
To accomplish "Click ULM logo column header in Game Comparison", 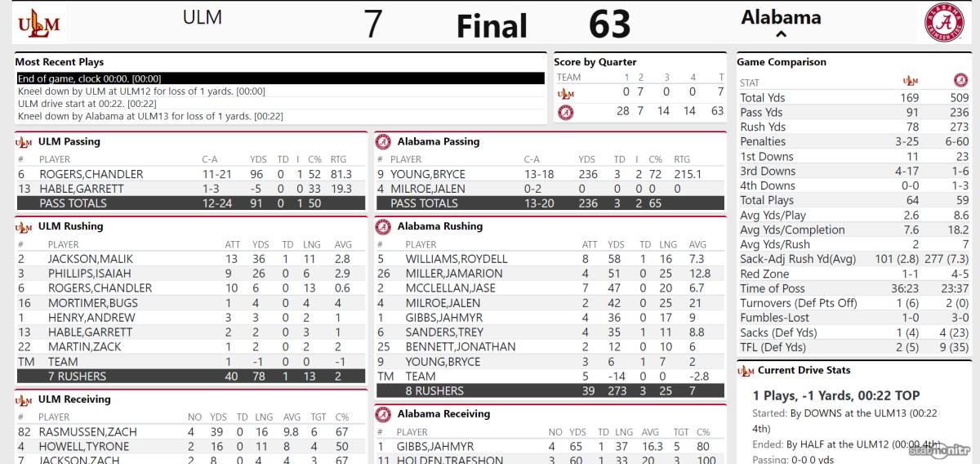I will [910, 81].
